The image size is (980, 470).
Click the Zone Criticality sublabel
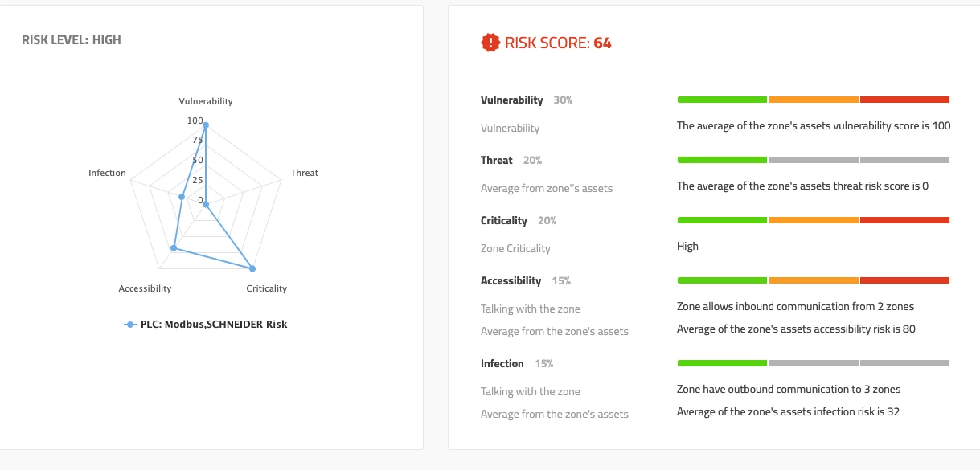(x=515, y=249)
